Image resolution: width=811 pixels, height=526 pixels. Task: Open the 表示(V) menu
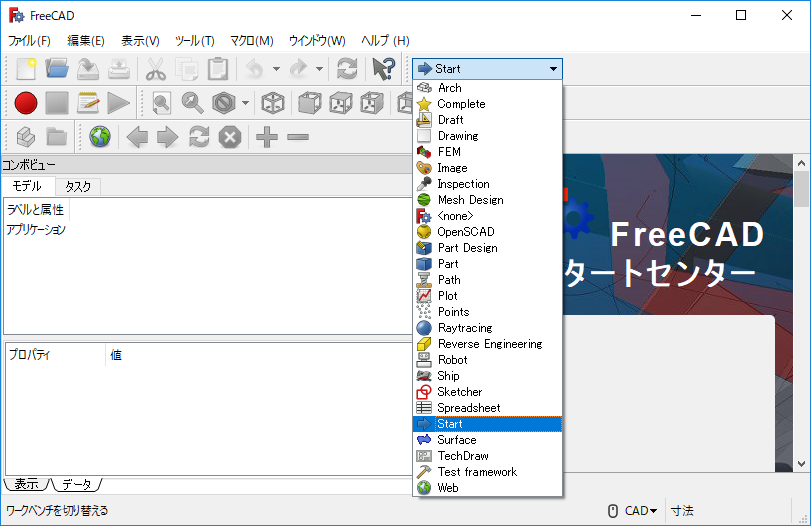point(140,40)
